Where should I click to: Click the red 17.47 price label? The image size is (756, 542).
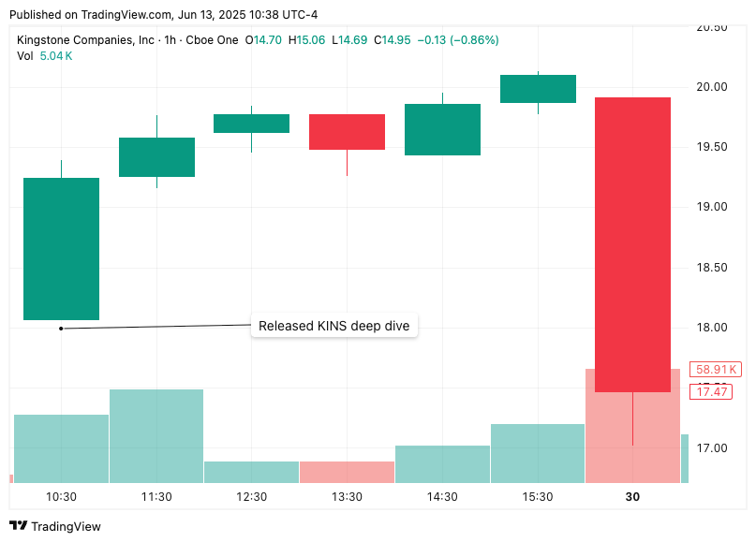(x=711, y=391)
